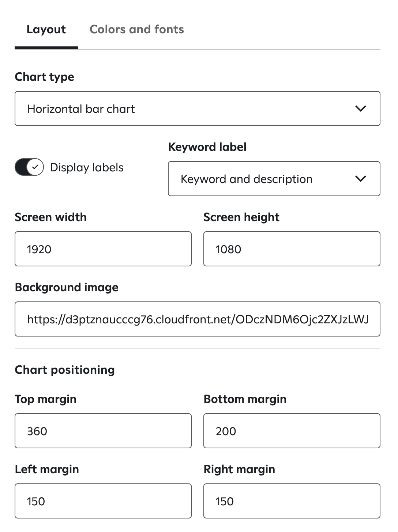Switch to the Colors and fonts tab

(x=136, y=29)
